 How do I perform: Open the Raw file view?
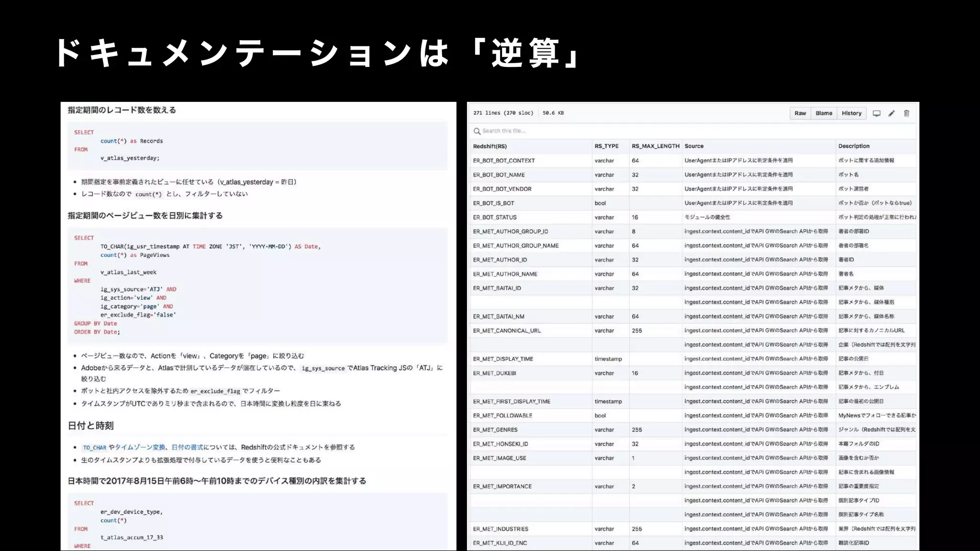tap(800, 113)
